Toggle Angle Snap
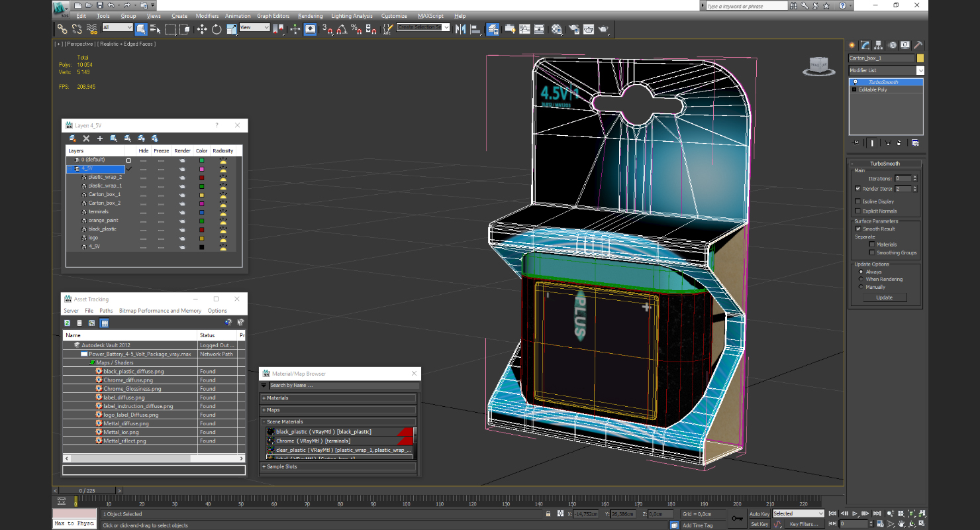Image resolution: width=980 pixels, height=530 pixels. point(342,29)
